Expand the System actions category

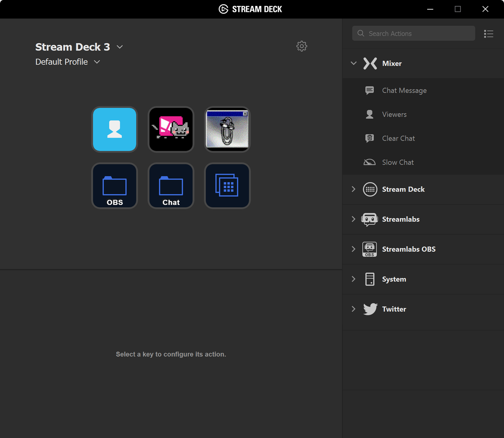354,279
